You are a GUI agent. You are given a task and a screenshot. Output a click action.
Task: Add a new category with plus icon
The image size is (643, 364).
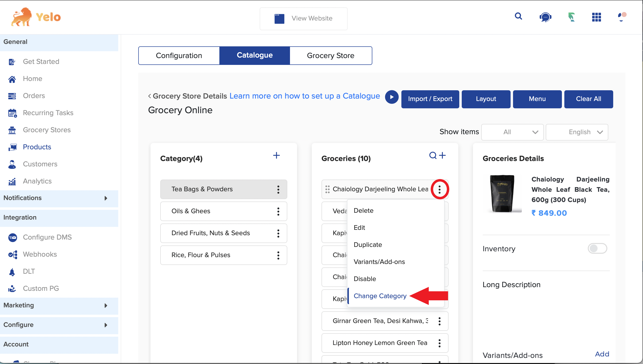pyautogui.click(x=276, y=155)
